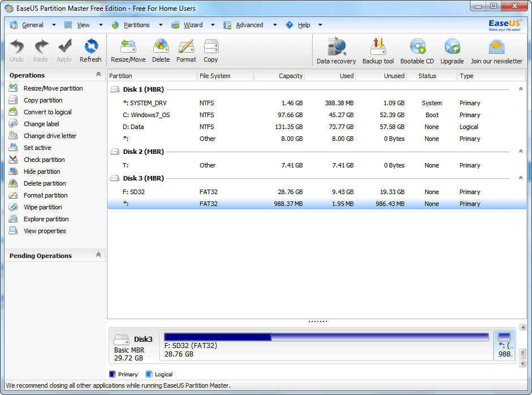Viewport: 532px width, 395px height.
Task: Click the Convert to logical link
Action: (x=47, y=112)
